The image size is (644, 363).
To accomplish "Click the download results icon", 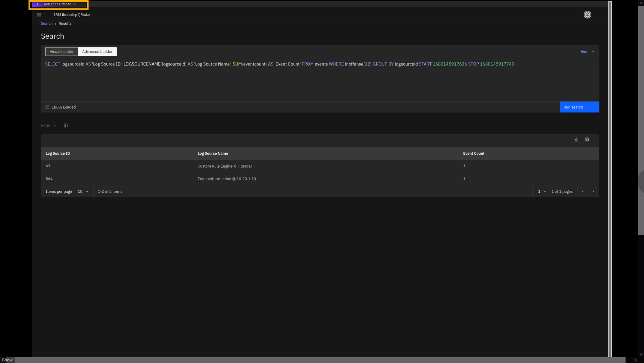I will tap(576, 140).
